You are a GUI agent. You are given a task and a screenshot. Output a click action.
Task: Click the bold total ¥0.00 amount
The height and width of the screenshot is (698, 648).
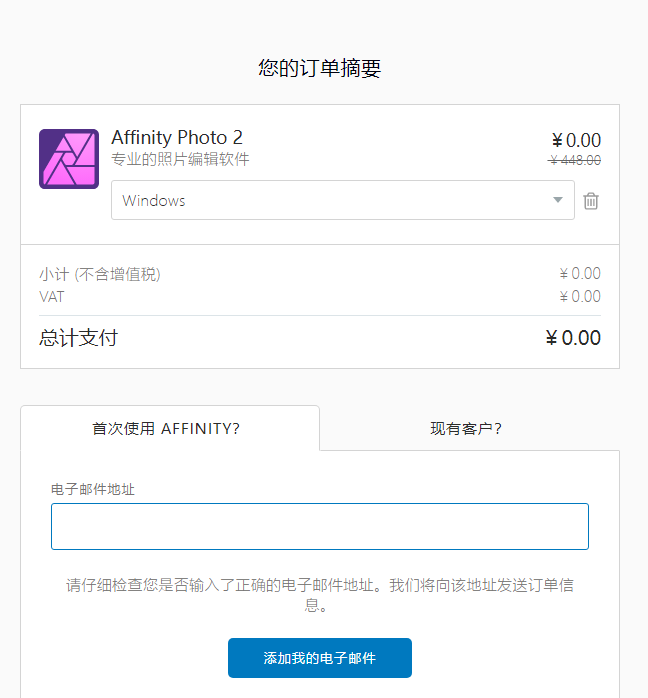point(573,338)
